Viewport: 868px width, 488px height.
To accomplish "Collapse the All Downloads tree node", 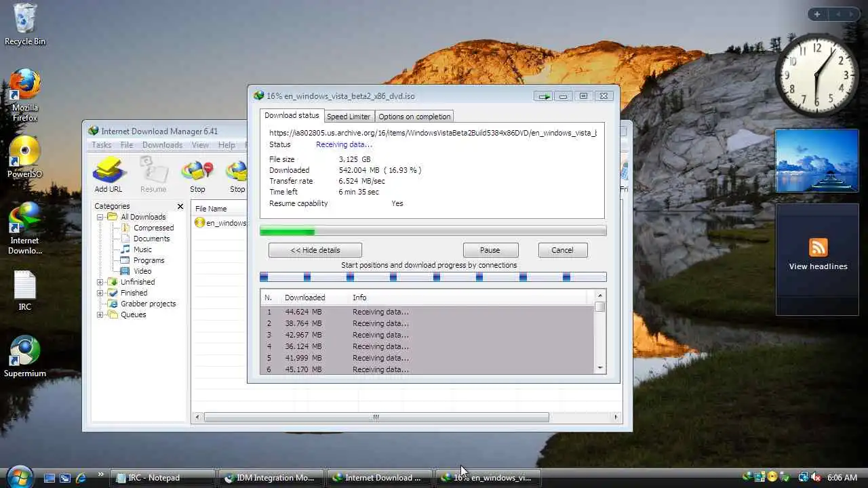I will 100,217.
